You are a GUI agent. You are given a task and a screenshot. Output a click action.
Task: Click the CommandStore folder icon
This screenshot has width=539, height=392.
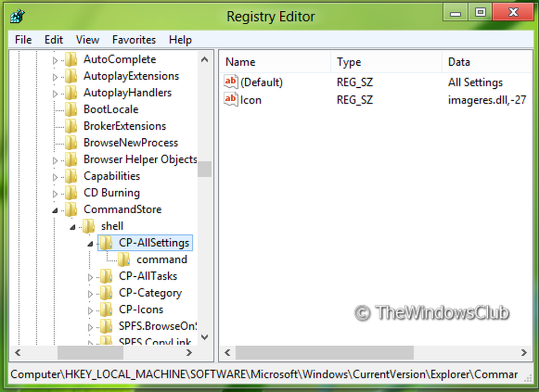tap(71, 209)
